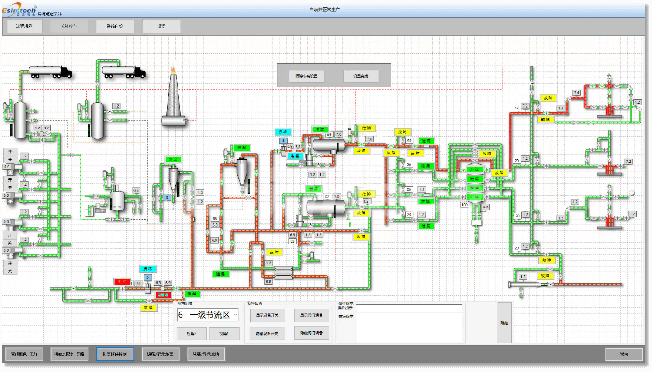Click the tall narrow button right of the log box
Image resolution: width=652 pixels, height=372 pixels.
pos(504,323)
